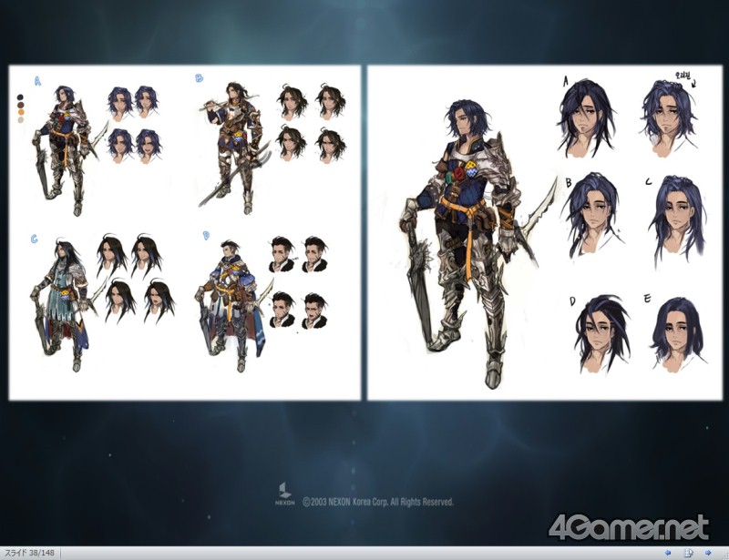Click the slide counter 'スライド 38/148'
The height and width of the screenshot is (560, 729).
click(29, 553)
